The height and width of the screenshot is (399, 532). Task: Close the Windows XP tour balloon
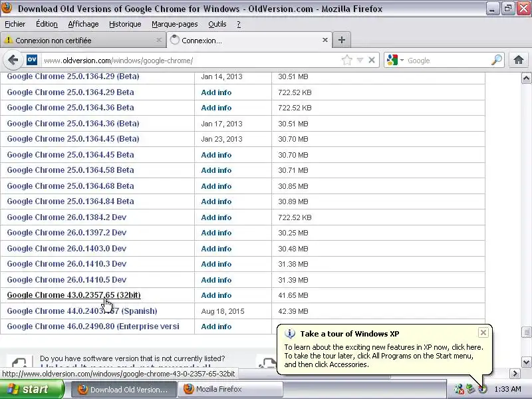pyautogui.click(x=483, y=332)
